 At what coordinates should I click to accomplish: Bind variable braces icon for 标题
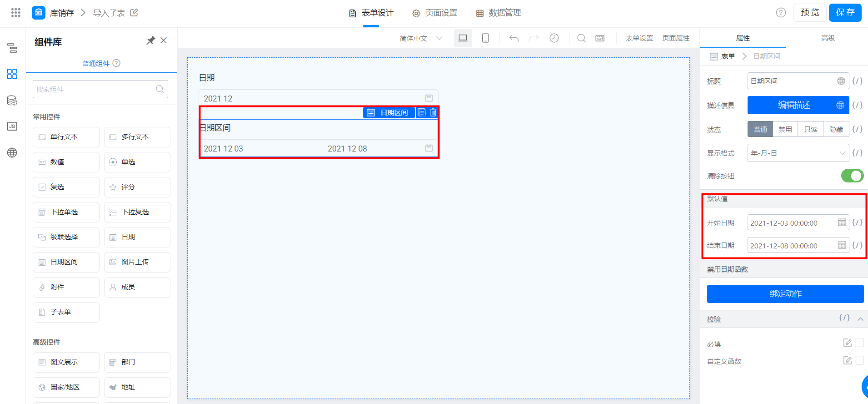(x=857, y=81)
